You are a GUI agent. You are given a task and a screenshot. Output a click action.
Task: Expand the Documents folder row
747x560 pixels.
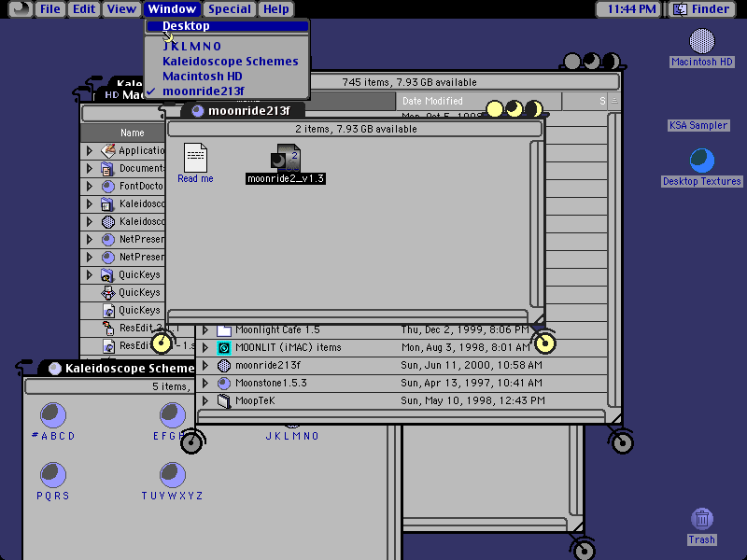[x=89, y=169]
